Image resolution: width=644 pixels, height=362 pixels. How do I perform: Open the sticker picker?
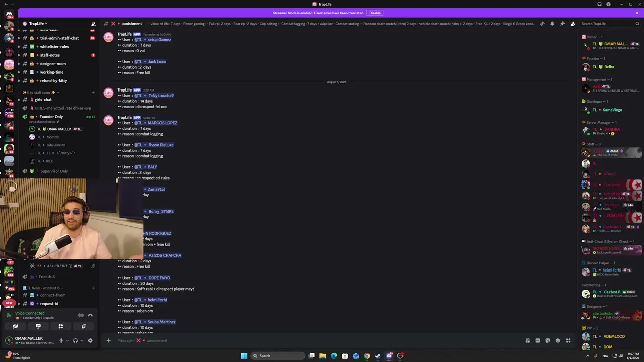[x=548, y=340]
